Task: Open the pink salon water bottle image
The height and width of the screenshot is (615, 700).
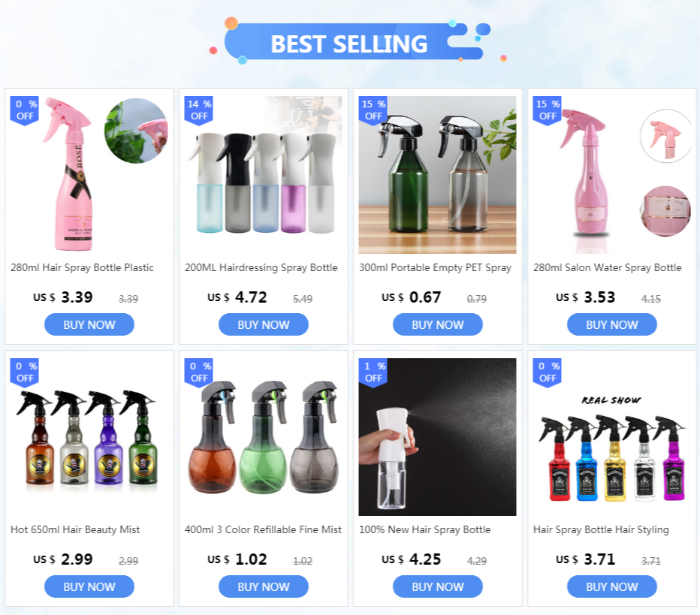Action: [611, 175]
